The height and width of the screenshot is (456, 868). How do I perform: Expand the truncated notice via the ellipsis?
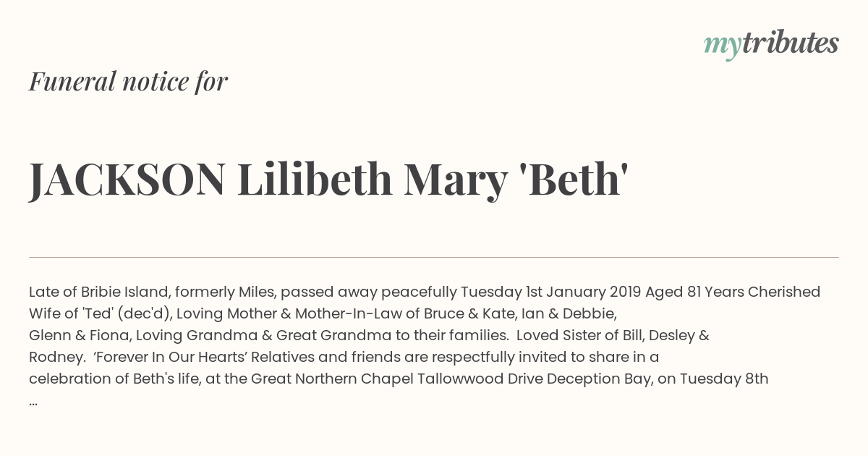coord(33,400)
